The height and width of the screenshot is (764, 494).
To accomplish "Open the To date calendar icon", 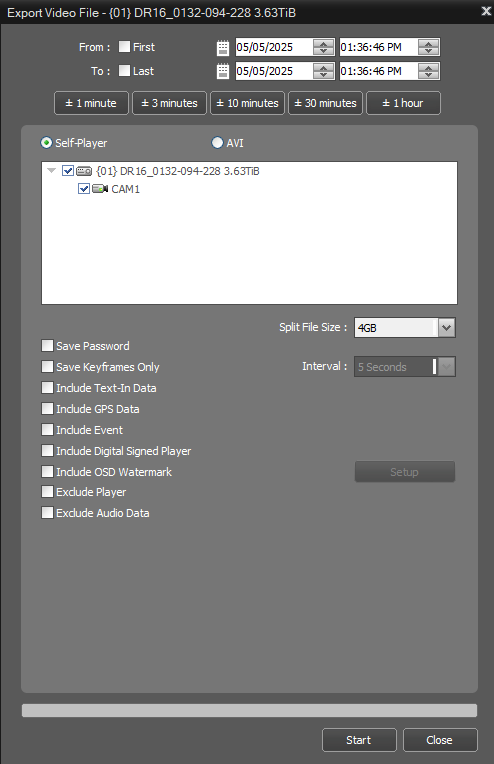I will pos(223,71).
